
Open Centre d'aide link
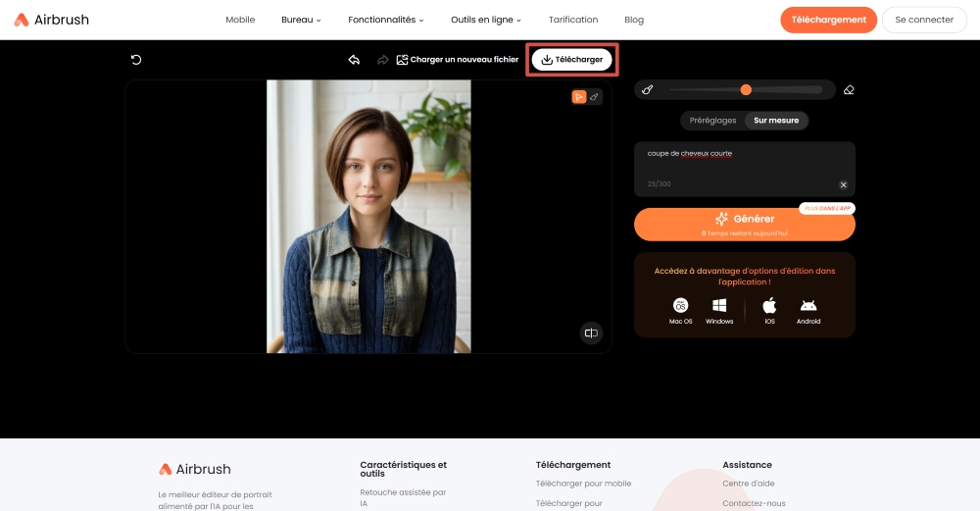coord(748,484)
